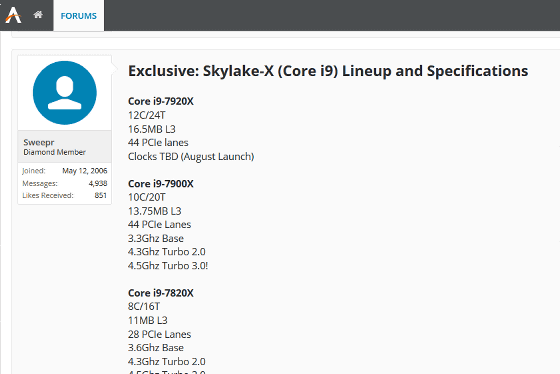The width and height of the screenshot is (560, 374).
Task: Click the 13.75MB L3 text line
Action: 155,211
